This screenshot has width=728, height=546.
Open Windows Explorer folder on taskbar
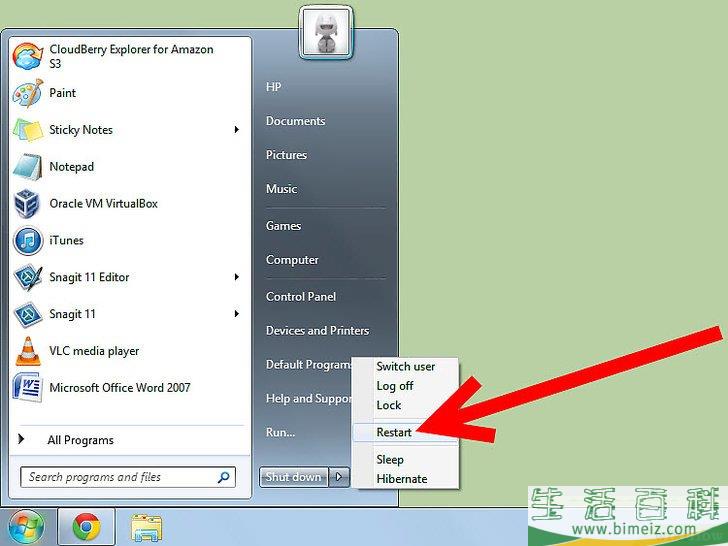(147, 528)
